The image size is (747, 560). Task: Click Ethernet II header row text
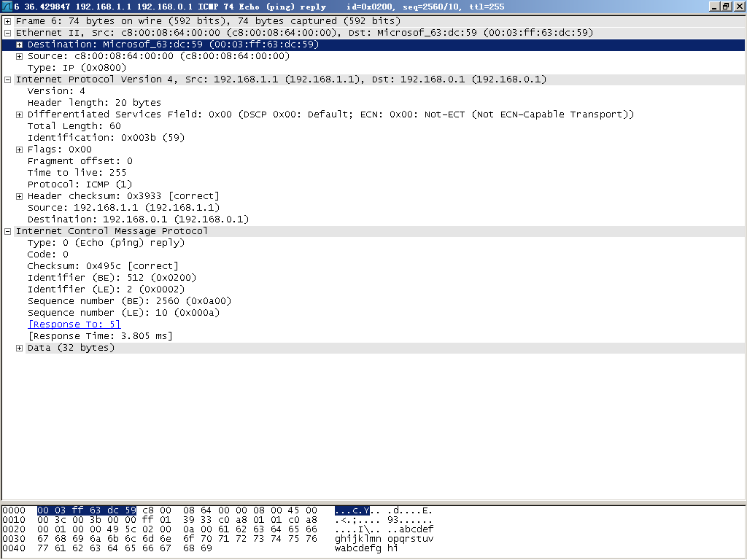point(304,33)
